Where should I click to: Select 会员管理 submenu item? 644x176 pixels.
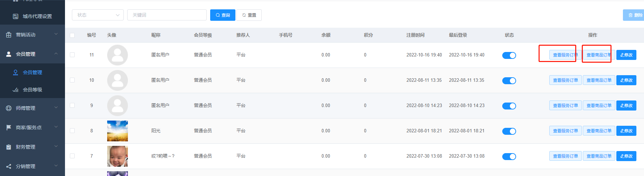[32, 72]
